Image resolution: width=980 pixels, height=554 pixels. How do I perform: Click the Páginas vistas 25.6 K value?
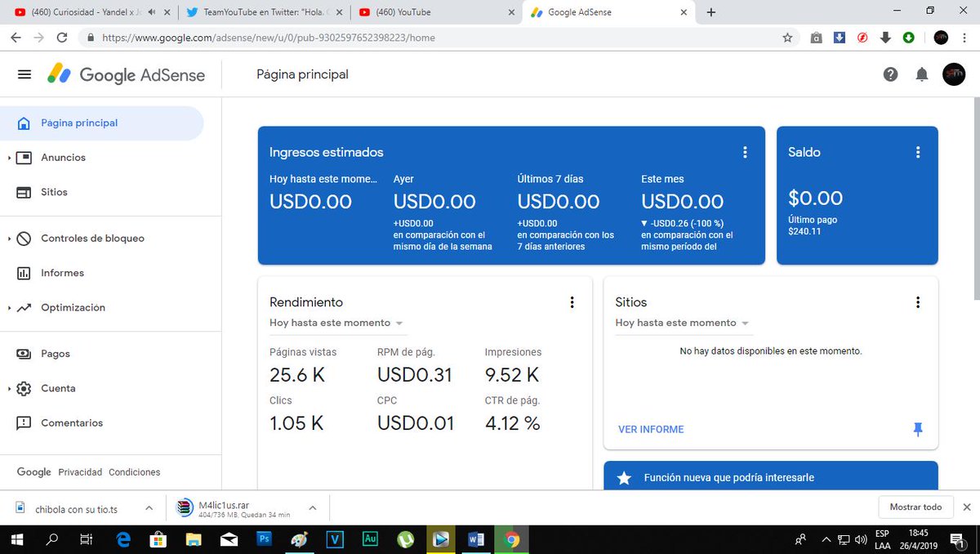click(x=297, y=375)
